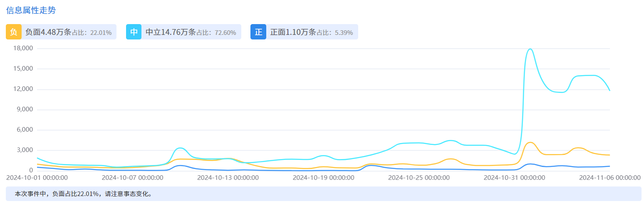Click the 2024-10-19 00:00:00 axis date
644x206 pixels.
324,178
